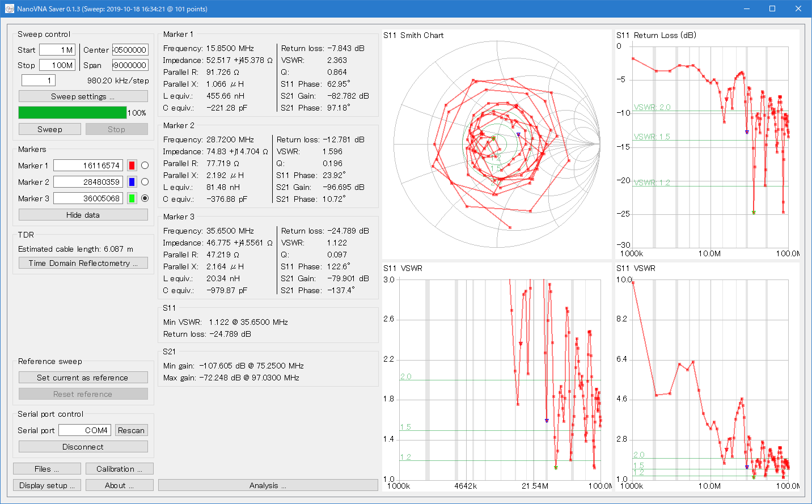Viewport: 812px width, 504px height.
Task: Click Marker 1 Frequency 15.8500 MHz value
Action: tap(230, 48)
